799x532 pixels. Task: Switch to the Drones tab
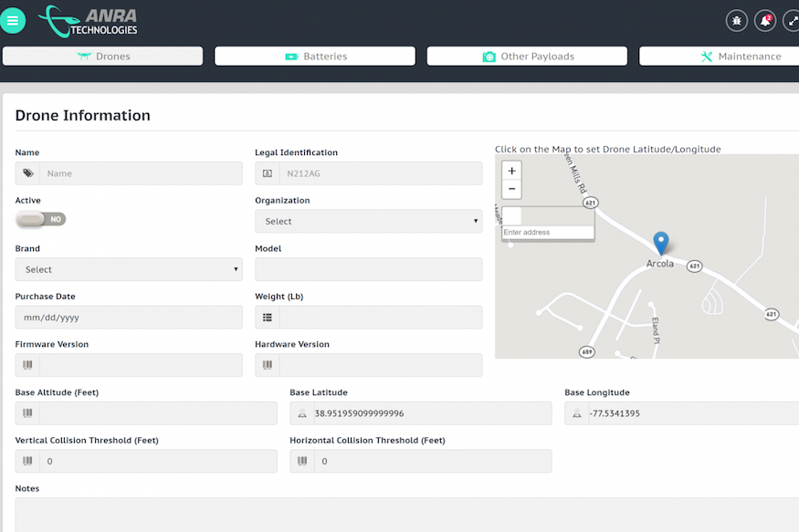(x=102, y=57)
